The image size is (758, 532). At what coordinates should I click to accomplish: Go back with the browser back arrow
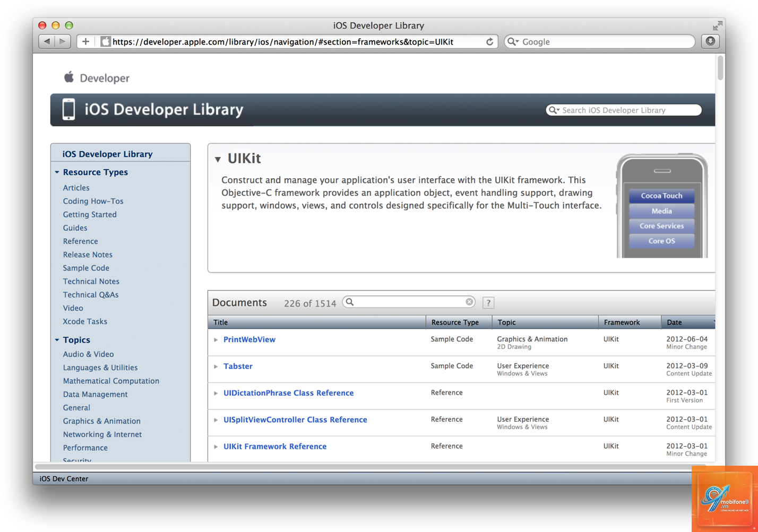coord(47,41)
